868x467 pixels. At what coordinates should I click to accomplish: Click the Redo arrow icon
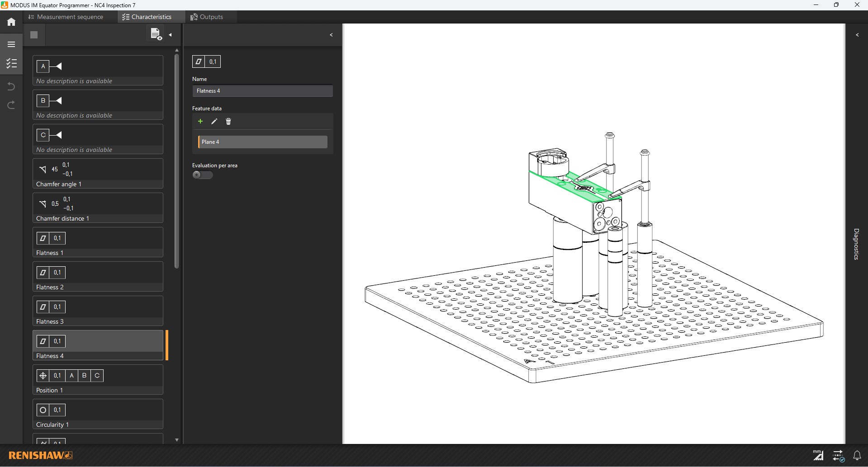[x=11, y=105]
